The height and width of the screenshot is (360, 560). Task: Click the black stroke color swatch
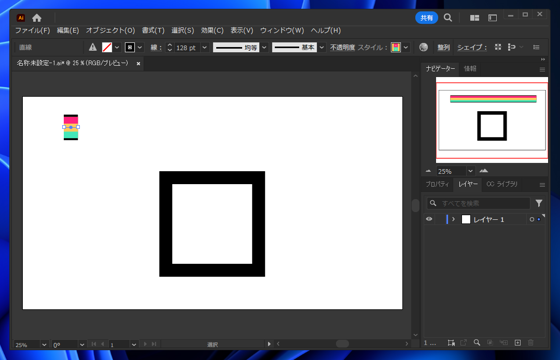point(130,47)
